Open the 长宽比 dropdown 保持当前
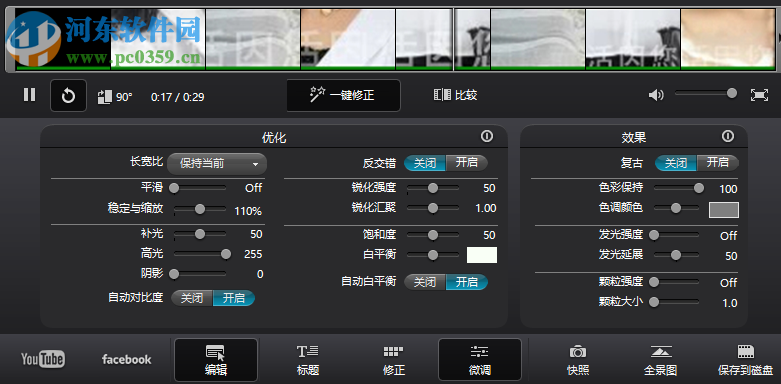The image size is (781, 384). click(x=217, y=163)
